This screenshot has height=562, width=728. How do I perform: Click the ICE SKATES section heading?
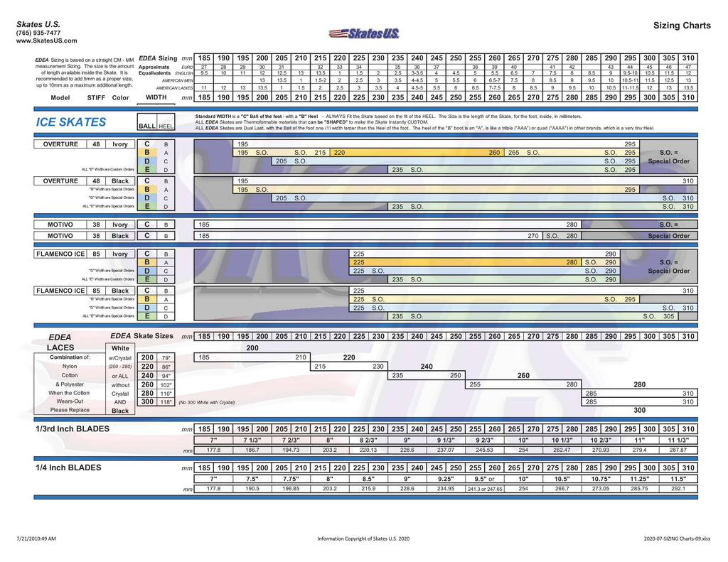(x=70, y=122)
